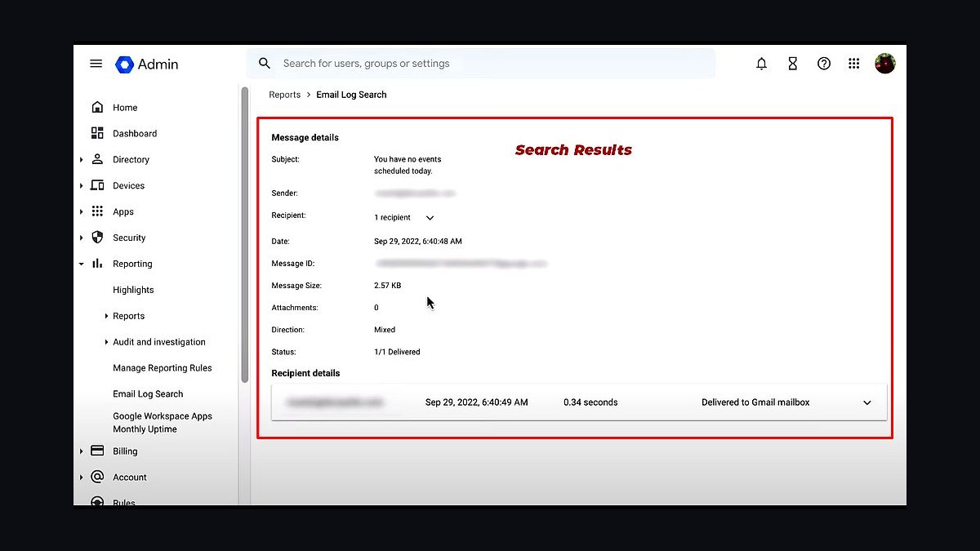Open the Home page label
The width and height of the screenshot is (980, 551).
point(125,108)
